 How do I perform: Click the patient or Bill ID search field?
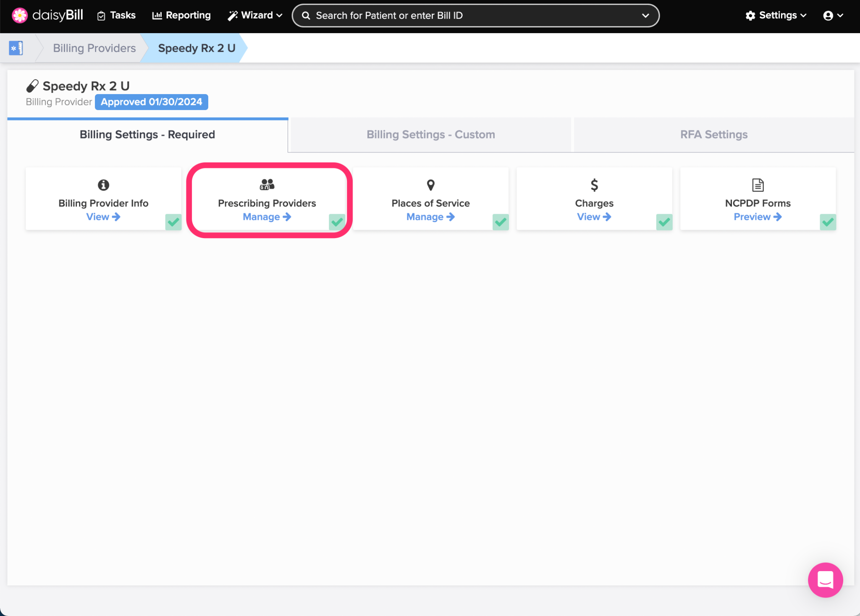pos(475,16)
